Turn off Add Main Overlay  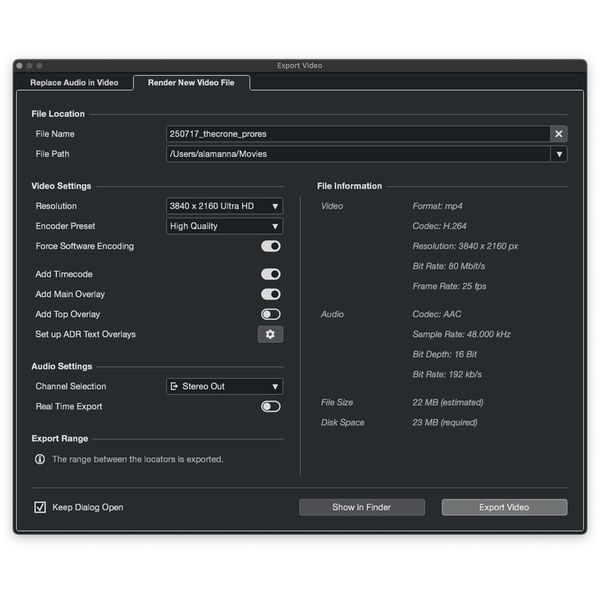270,294
